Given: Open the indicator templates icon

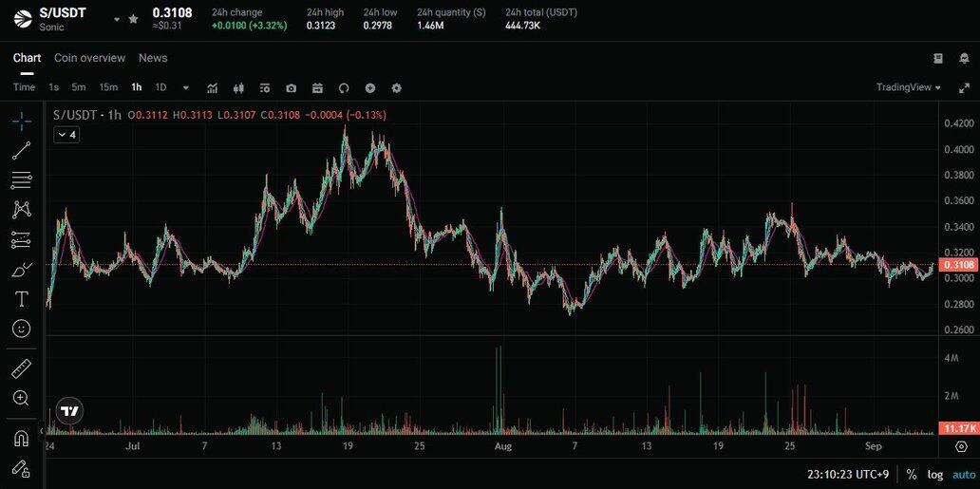Looking at the screenshot, I should coord(265,88).
